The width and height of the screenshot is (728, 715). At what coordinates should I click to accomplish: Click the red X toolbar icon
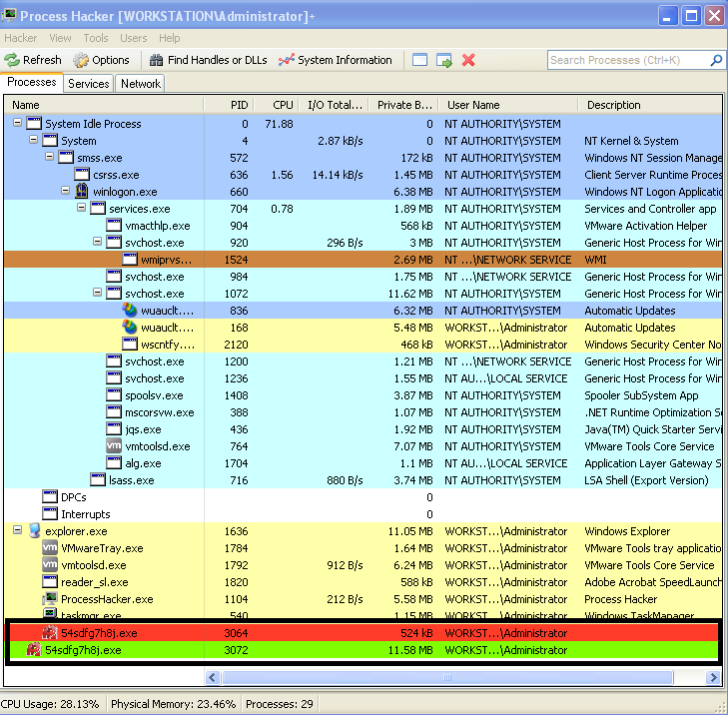(x=468, y=60)
